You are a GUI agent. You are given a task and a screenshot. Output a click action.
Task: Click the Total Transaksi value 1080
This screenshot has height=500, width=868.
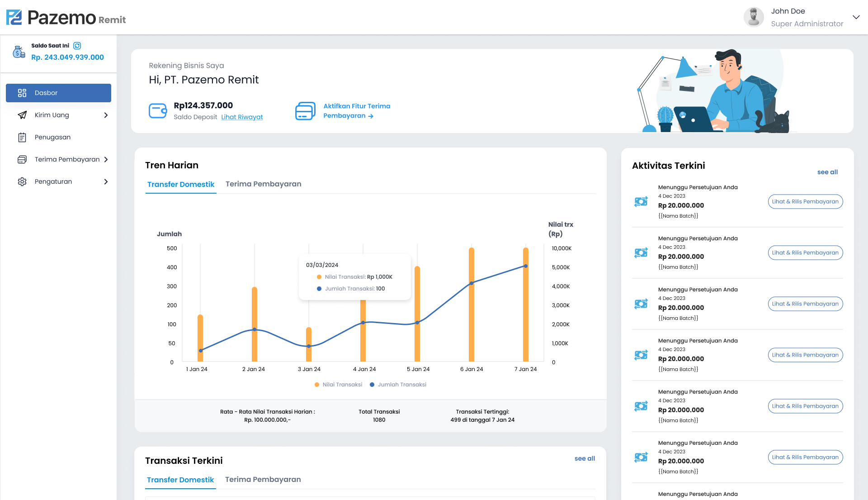379,420
